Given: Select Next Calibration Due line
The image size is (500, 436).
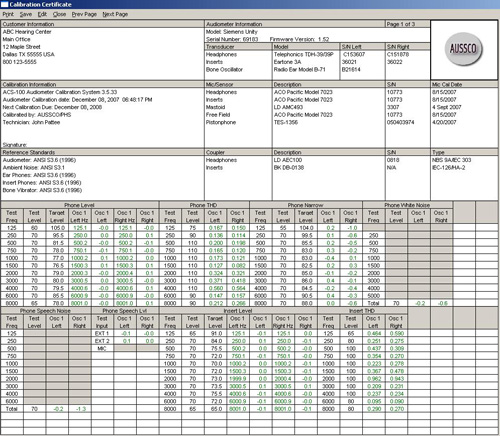Looking at the screenshot, I should point(52,107).
